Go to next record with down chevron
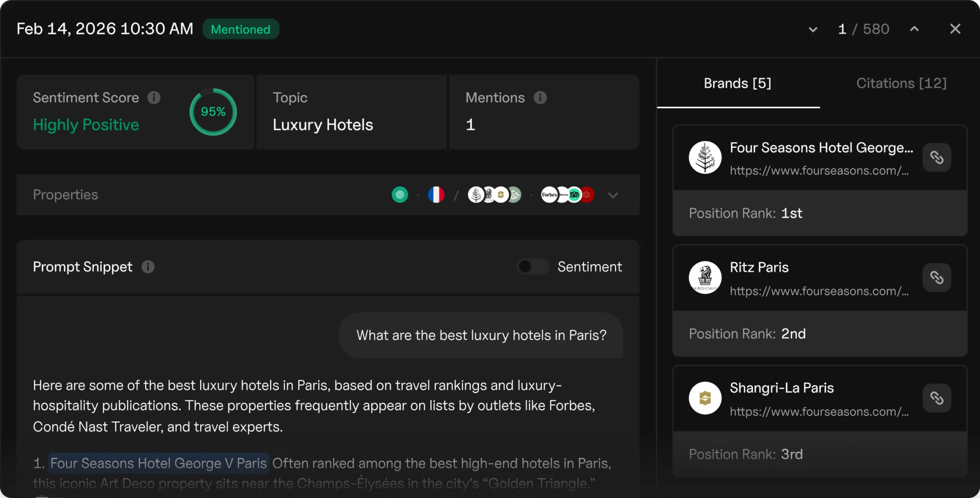980x498 pixels. (813, 30)
